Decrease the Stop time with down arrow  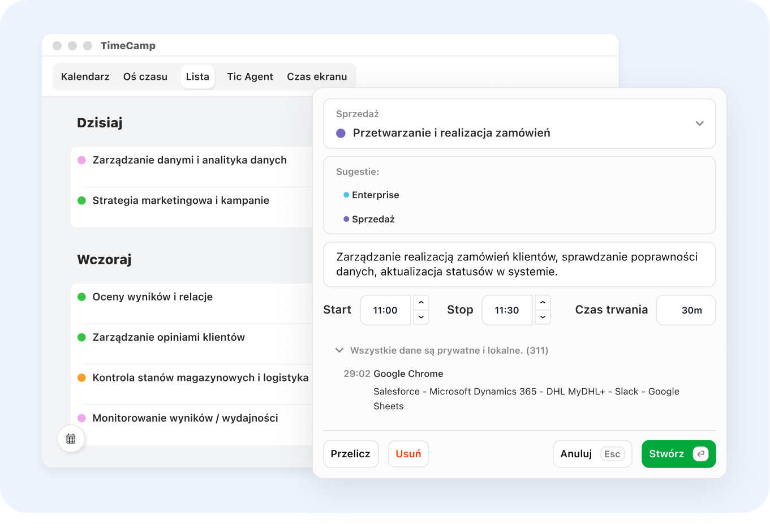coord(543,318)
